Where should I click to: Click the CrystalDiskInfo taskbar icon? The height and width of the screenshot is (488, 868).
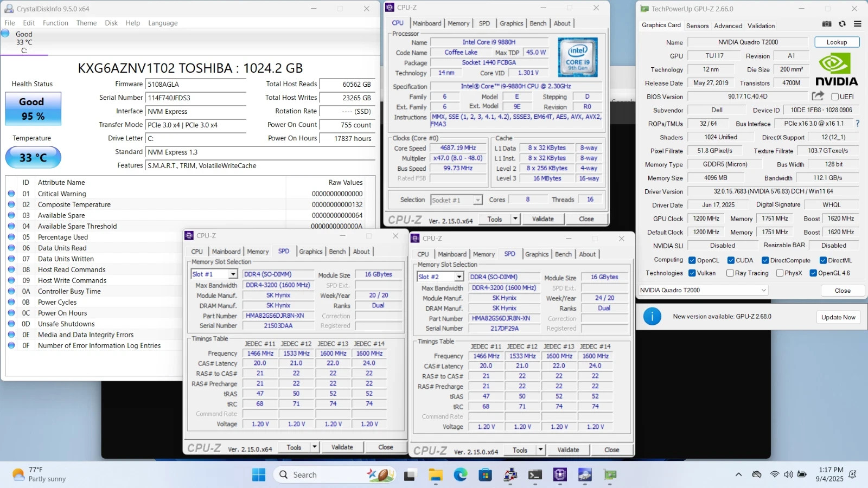click(585, 475)
